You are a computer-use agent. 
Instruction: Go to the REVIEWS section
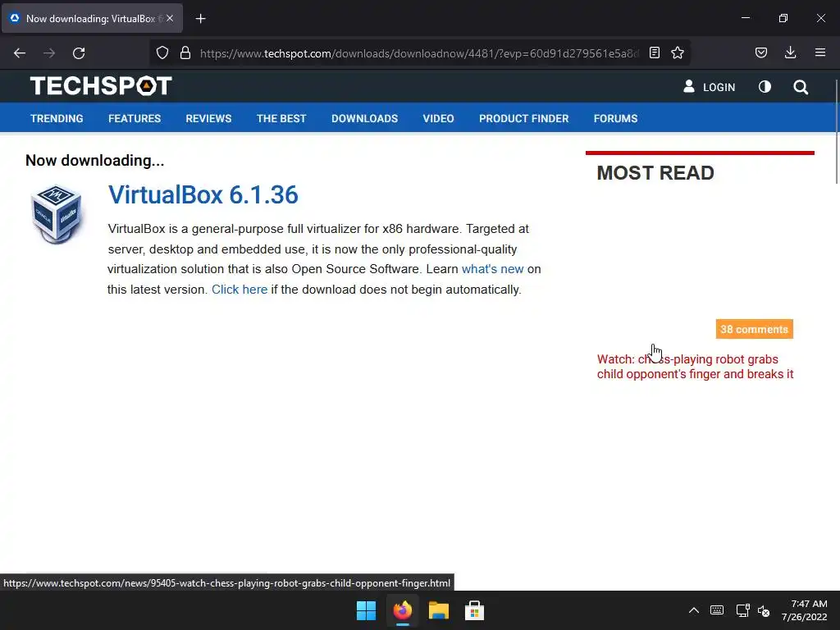tap(208, 118)
